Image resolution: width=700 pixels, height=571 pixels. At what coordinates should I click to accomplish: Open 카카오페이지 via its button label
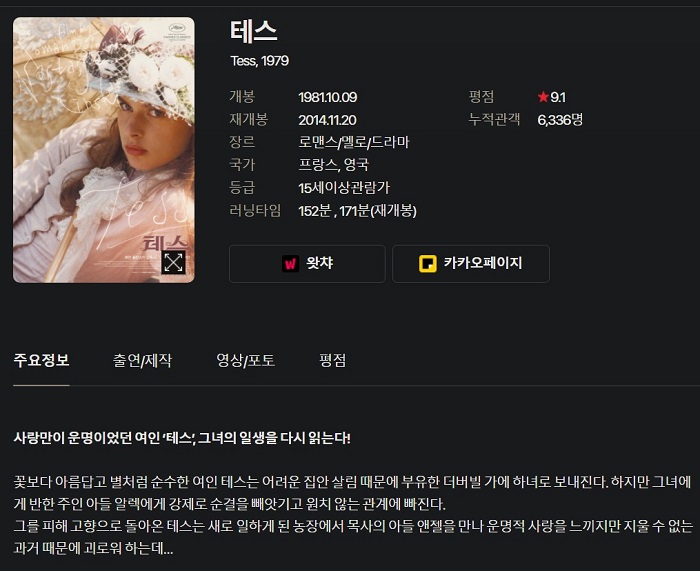pos(483,263)
